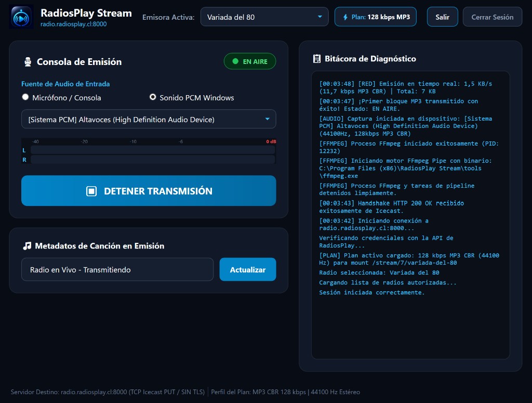Click the Actualizar metadata button
This screenshot has height=403, width=532.
248,269
